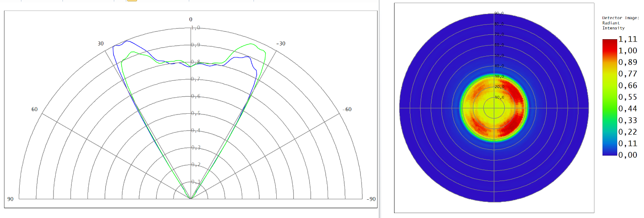This screenshot has width=644, height=218.
Task: Click the 10,0 ring label in detector image
Action: point(499,97)
